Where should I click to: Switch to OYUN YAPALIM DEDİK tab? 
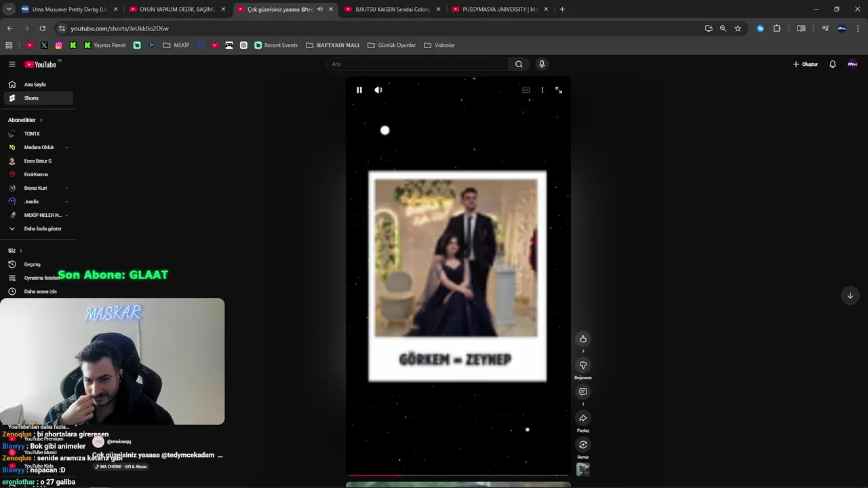coord(177,9)
